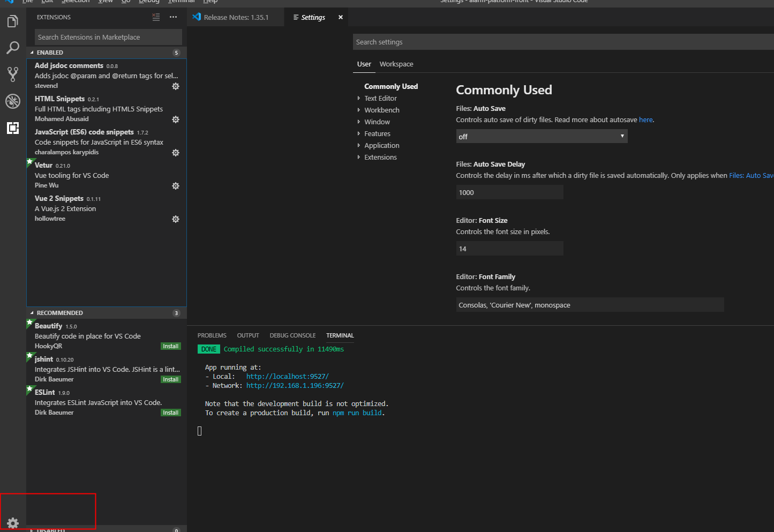Open the OUTPUT panel tab

pos(248,335)
